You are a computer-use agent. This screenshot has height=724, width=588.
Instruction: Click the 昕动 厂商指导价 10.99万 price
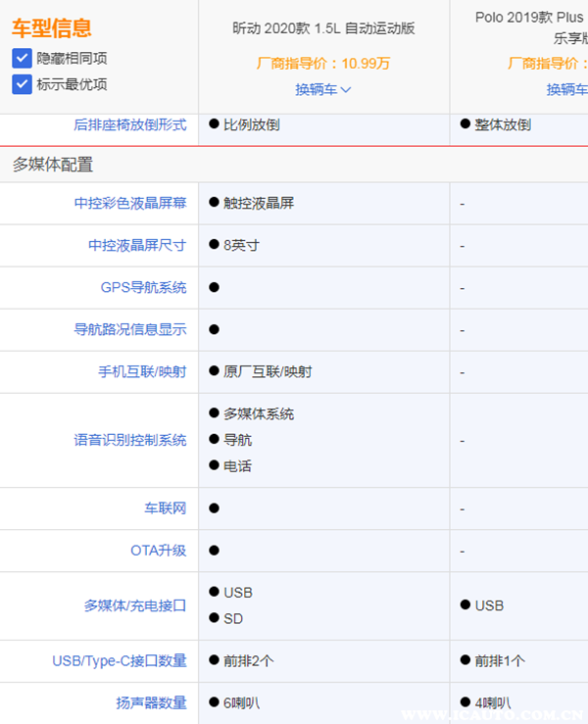(323, 64)
